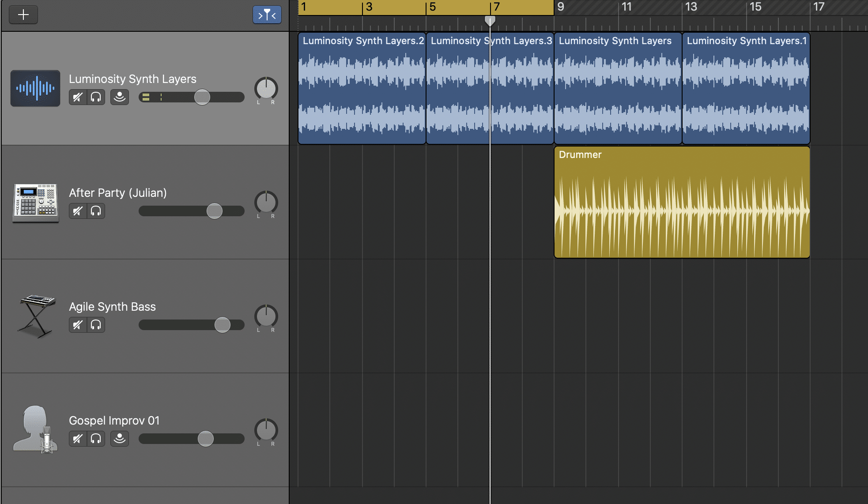
Task: Enable input monitoring on Luminosity Synth Layers
Action: click(x=119, y=97)
